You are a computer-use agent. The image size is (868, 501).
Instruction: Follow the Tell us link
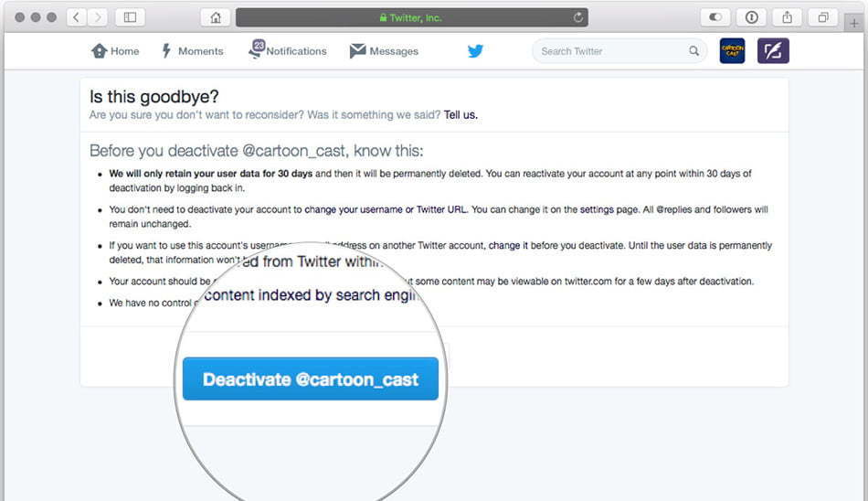460,114
